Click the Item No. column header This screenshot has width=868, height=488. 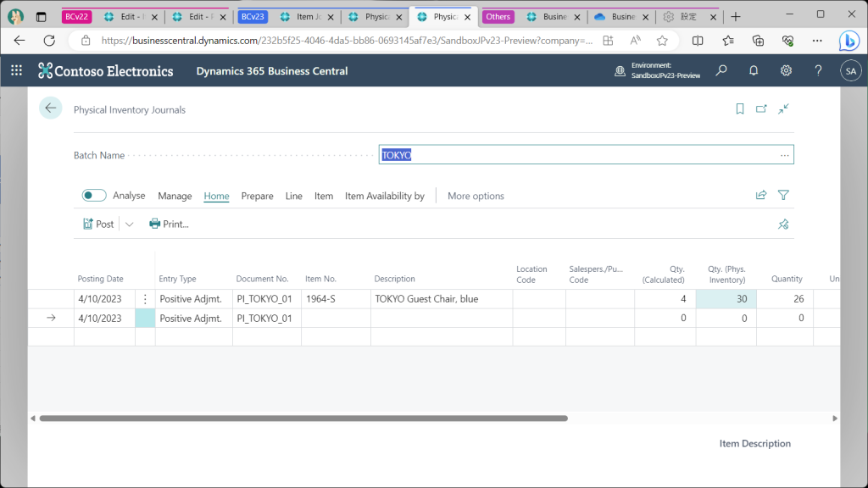click(320, 279)
